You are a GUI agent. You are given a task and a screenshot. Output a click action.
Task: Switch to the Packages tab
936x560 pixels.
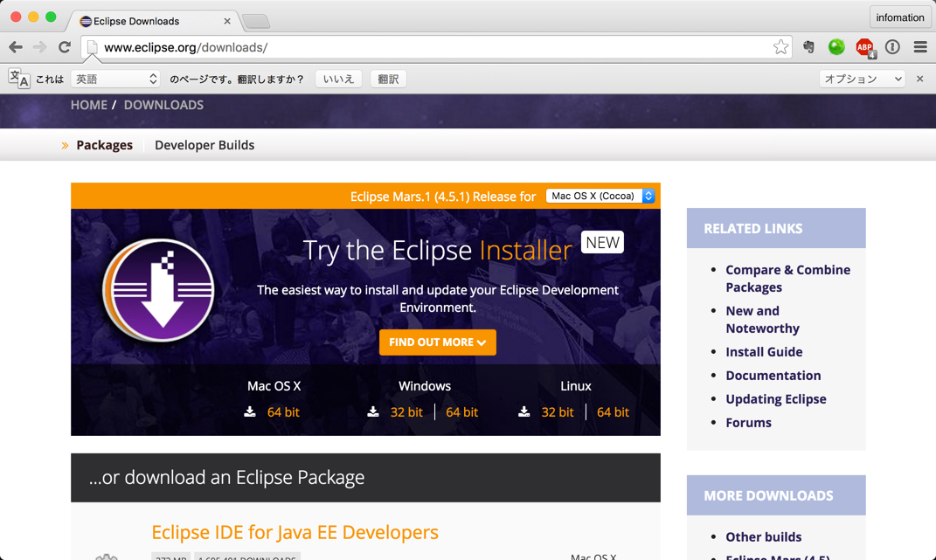[105, 145]
